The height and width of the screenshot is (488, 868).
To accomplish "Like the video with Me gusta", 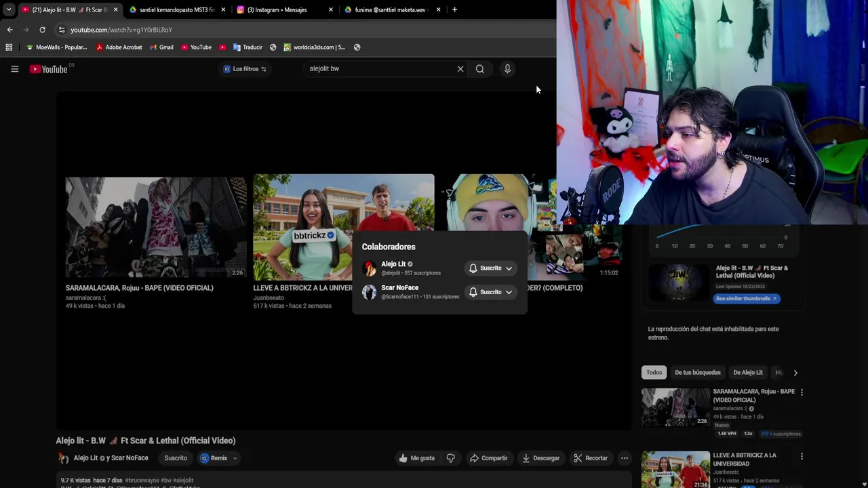I will point(416,458).
